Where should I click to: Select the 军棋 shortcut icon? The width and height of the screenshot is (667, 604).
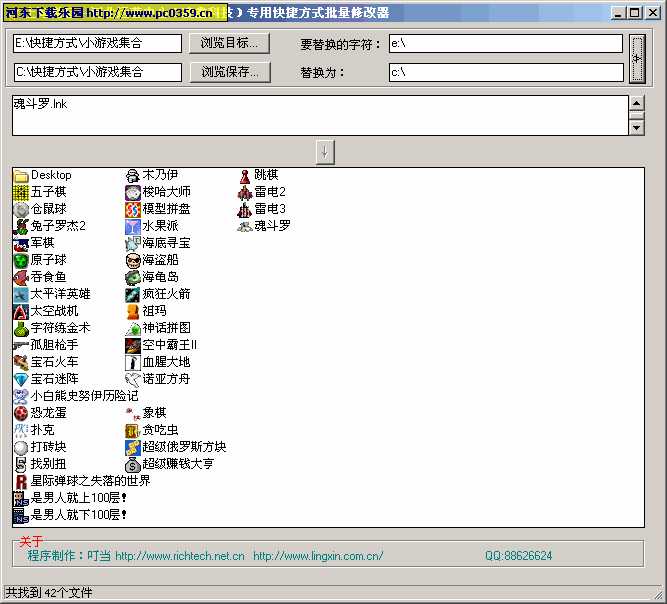(21, 243)
